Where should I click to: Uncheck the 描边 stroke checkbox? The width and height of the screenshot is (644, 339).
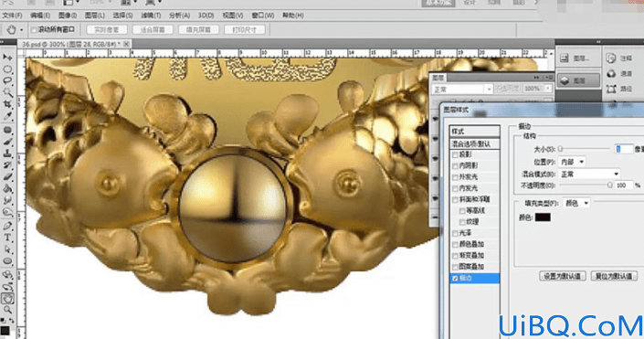(x=455, y=278)
